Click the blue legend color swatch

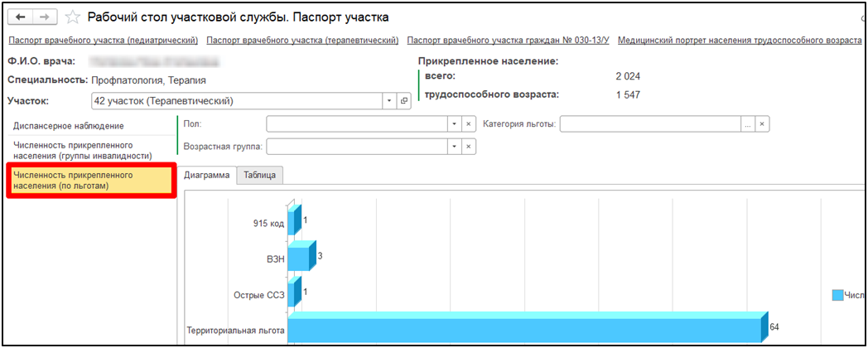click(x=837, y=295)
